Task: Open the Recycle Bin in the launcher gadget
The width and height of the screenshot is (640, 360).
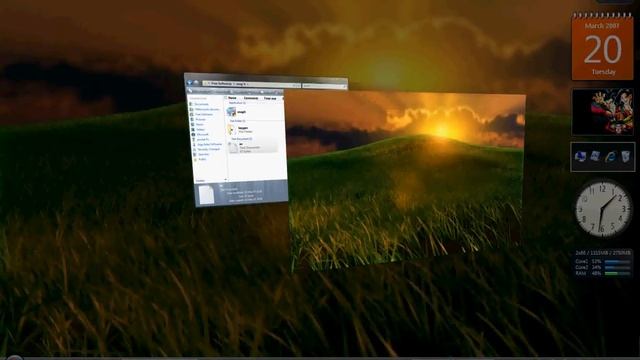Action: pyautogui.click(x=625, y=156)
